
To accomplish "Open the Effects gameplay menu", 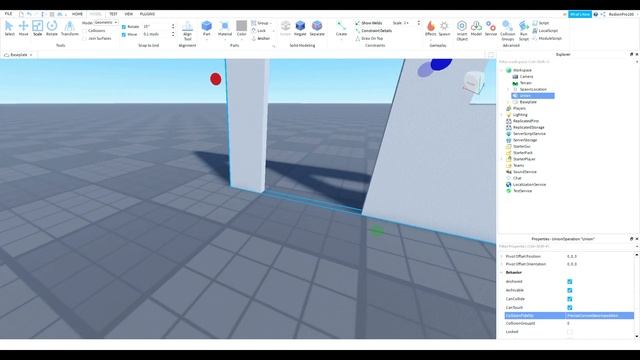I will point(431,29).
